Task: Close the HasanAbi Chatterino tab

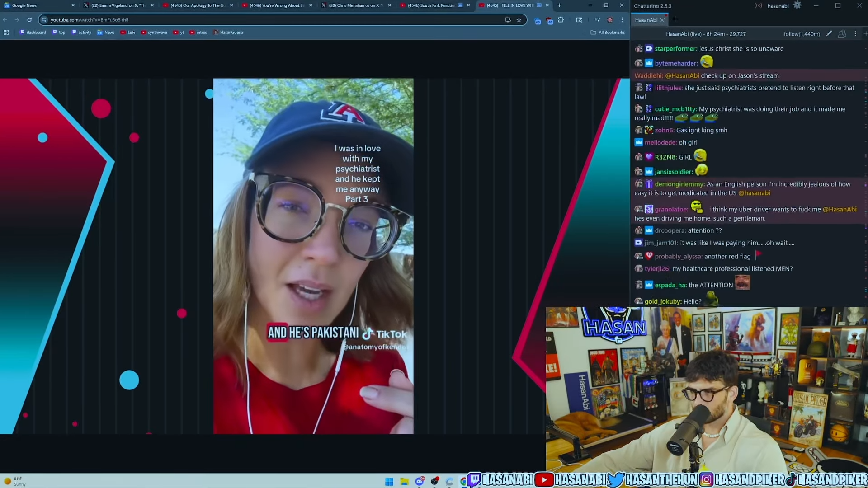Action: pyautogui.click(x=662, y=20)
